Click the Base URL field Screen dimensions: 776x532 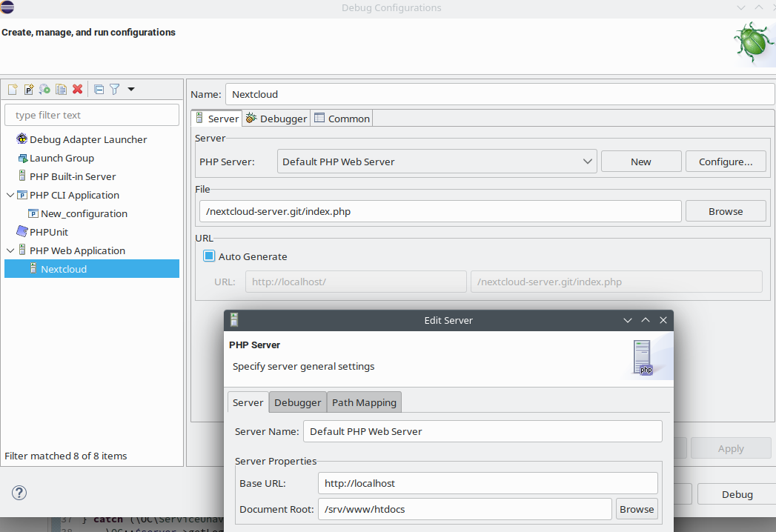pos(488,483)
